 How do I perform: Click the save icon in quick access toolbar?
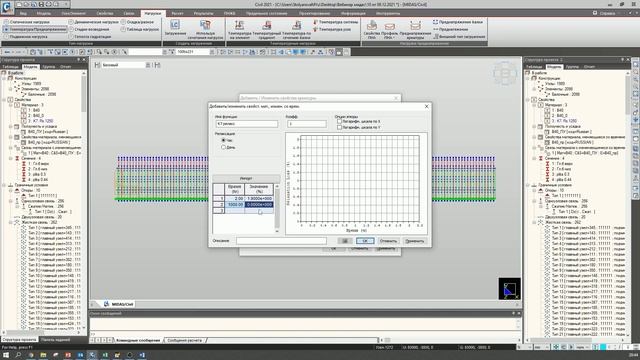41,4
